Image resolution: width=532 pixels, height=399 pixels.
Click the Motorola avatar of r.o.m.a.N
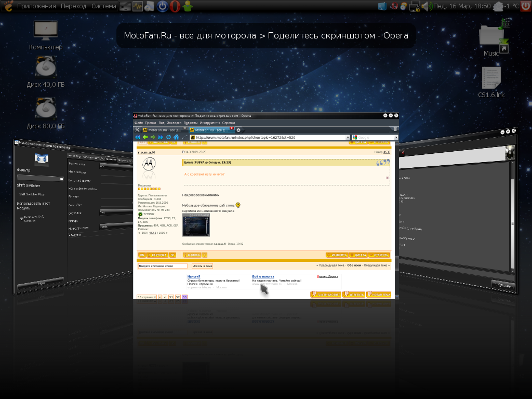point(149,164)
